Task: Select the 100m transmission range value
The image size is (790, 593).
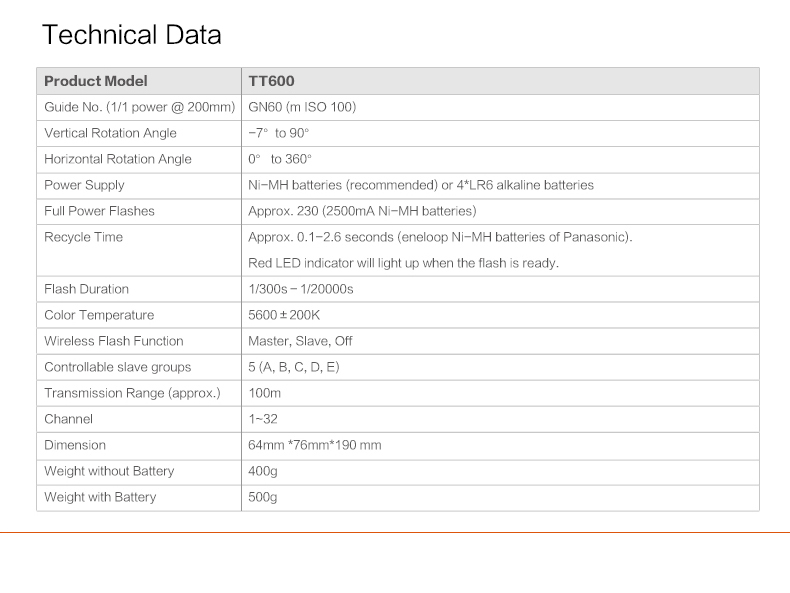Action: pos(265,393)
